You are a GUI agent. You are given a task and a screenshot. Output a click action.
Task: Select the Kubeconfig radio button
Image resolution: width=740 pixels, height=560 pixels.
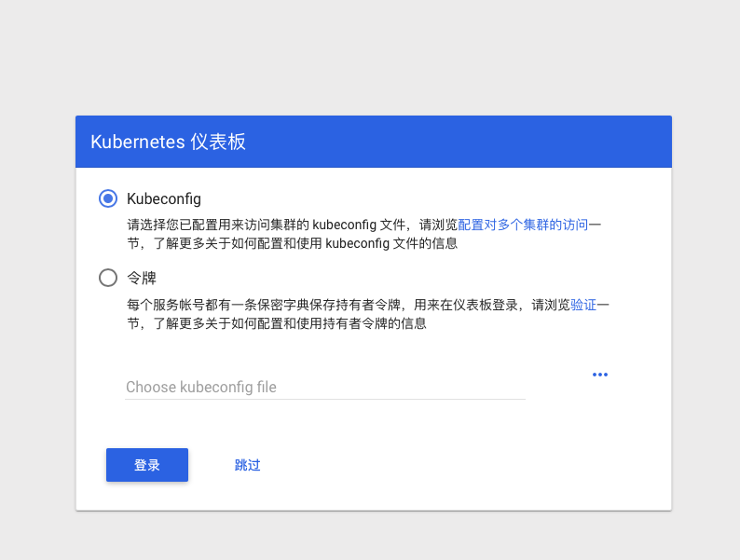pos(108,198)
